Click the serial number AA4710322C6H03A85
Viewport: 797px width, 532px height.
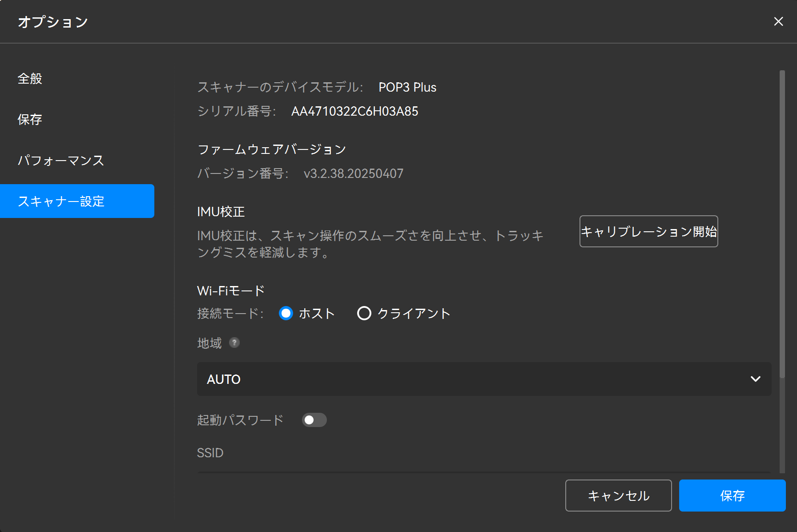click(x=354, y=111)
